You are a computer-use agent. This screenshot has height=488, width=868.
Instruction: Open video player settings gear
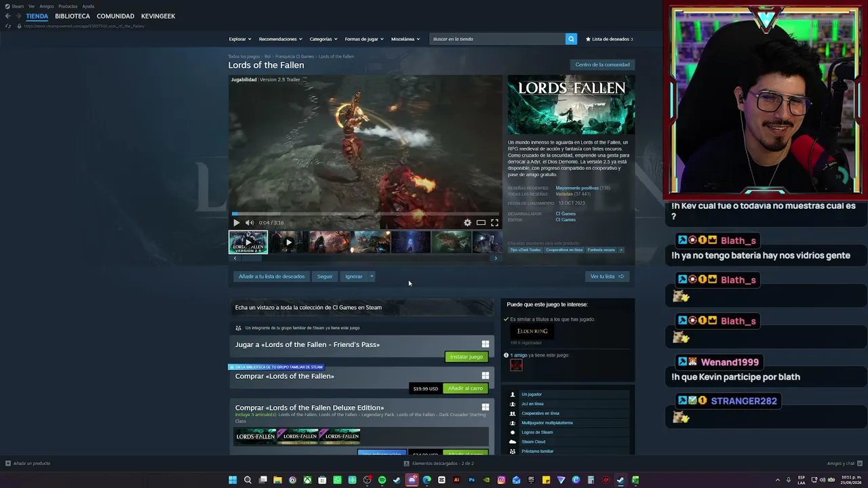[467, 222]
